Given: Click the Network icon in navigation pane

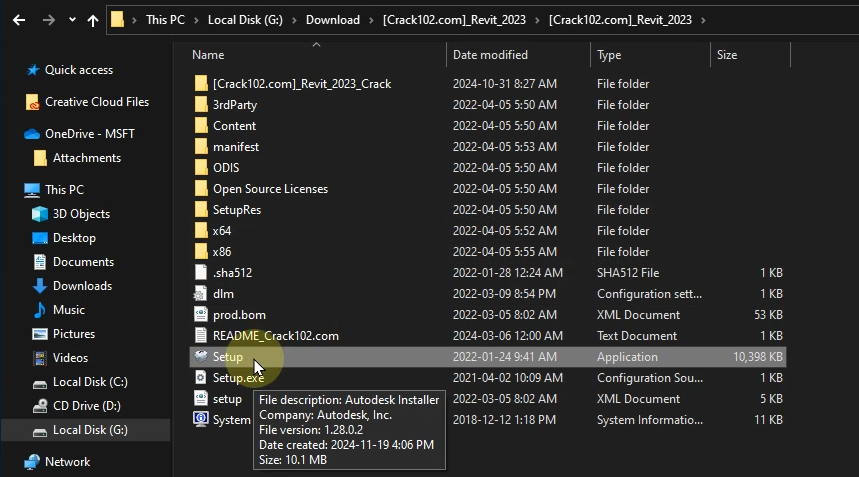Looking at the screenshot, I should pos(33,462).
